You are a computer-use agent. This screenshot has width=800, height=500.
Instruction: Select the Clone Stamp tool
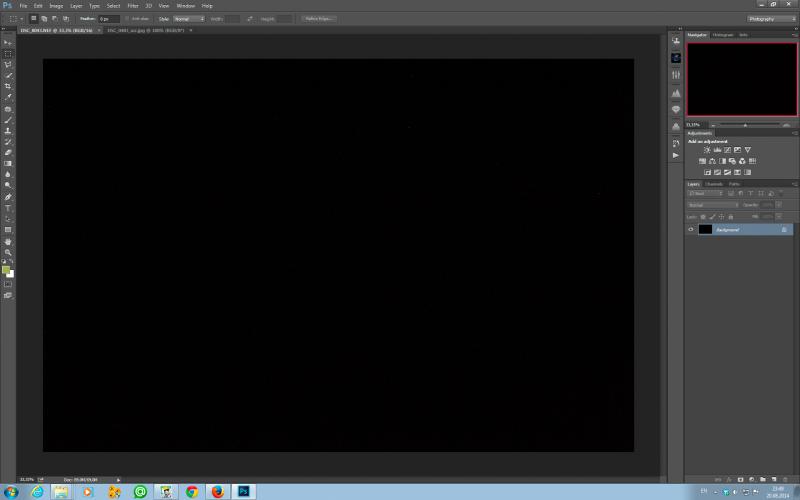point(8,131)
